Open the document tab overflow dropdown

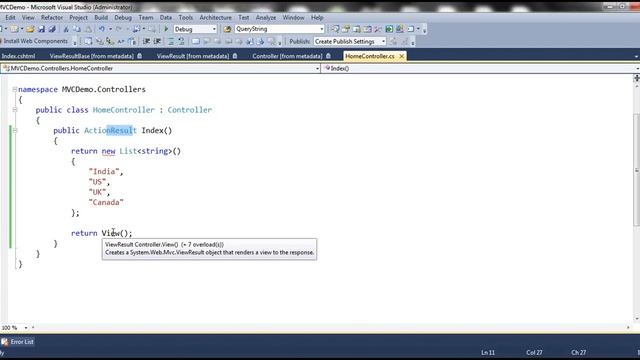tap(636, 56)
